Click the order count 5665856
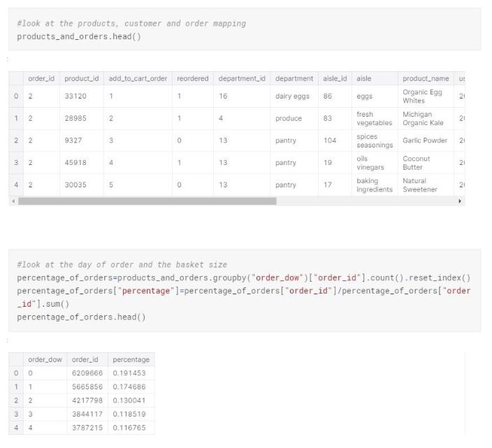Viewport: 492px width, 448px height. [x=87, y=386]
